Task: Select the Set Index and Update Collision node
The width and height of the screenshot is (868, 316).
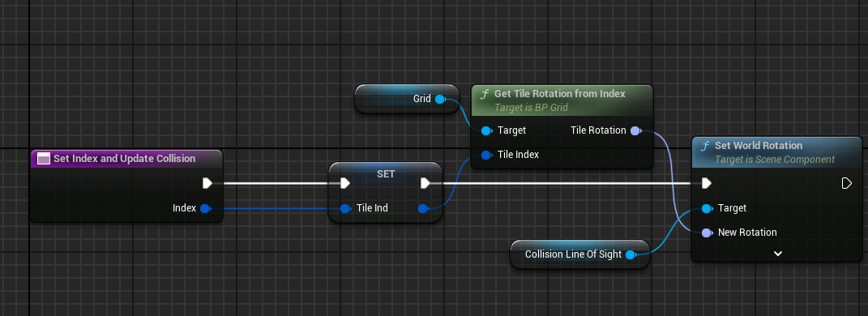Action: pos(126,186)
